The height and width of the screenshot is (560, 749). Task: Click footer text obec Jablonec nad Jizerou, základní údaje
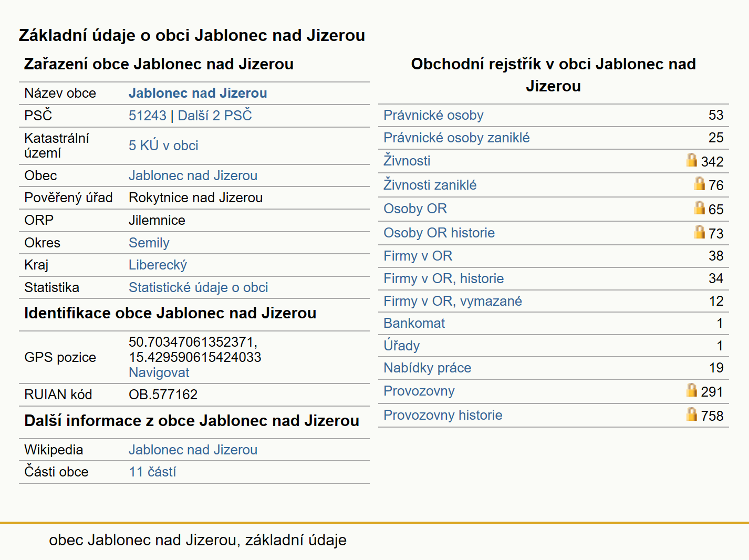[198, 540]
